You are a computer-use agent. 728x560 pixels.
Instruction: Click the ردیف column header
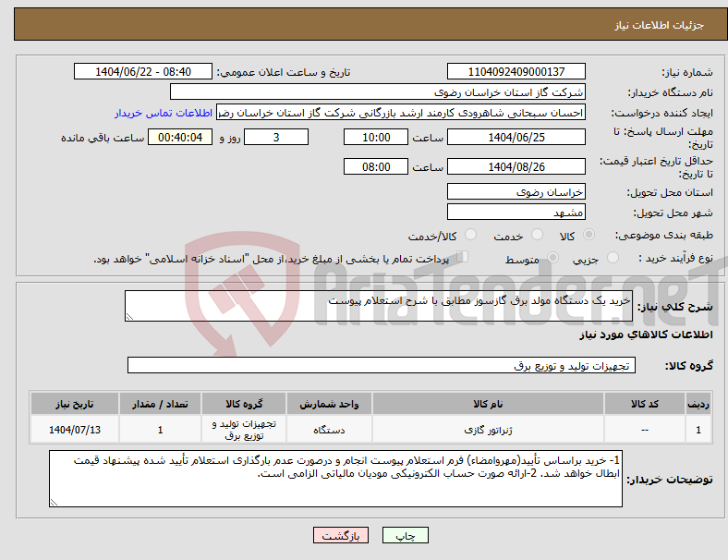point(698,404)
